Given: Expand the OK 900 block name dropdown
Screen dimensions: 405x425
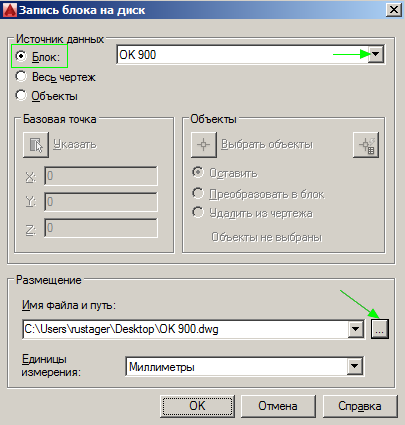Looking at the screenshot, I should point(376,54).
